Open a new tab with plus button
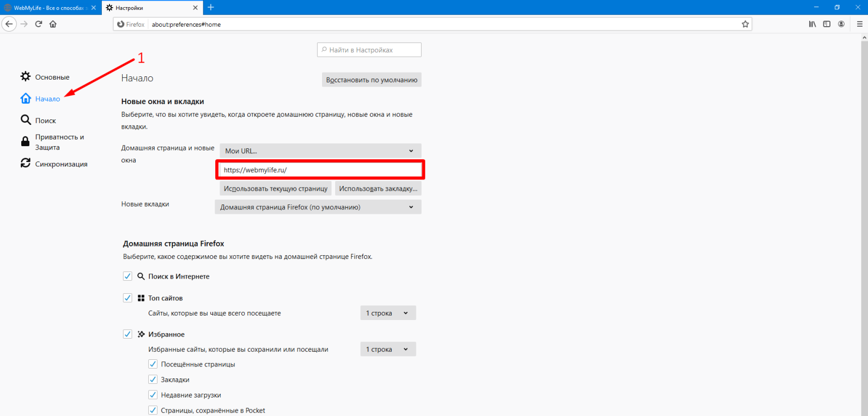Screen dimensions: 868x416 211,7
